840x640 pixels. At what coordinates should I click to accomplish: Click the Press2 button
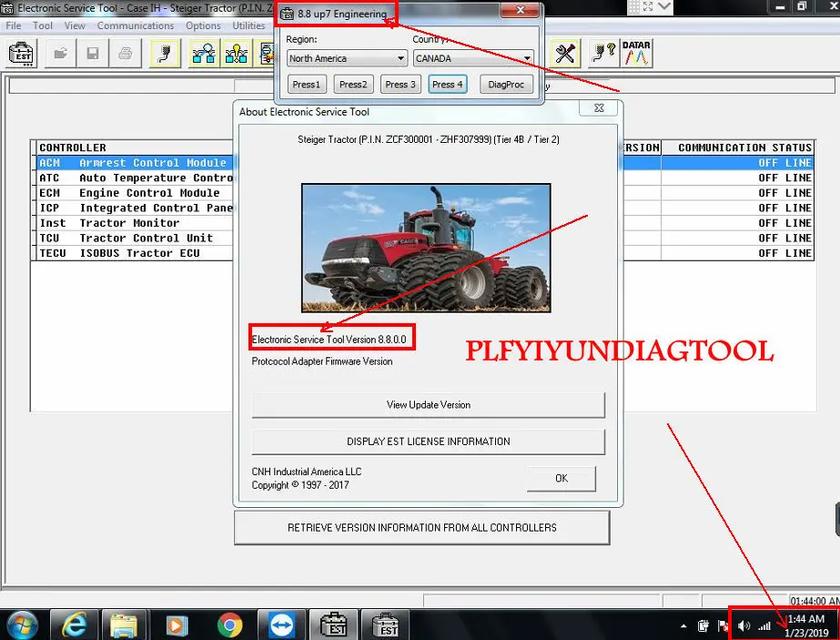click(x=353, y=84)
